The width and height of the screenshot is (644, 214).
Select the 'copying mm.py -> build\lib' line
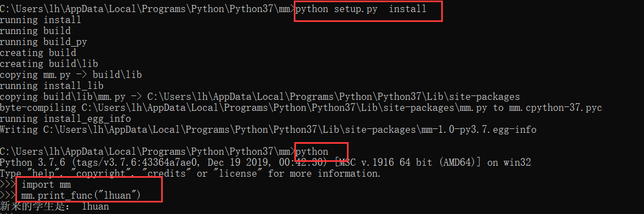[x=71, y=75]
